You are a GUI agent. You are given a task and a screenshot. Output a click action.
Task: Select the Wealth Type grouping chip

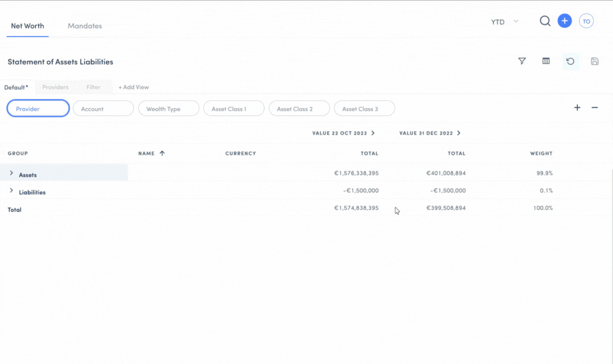169,108
